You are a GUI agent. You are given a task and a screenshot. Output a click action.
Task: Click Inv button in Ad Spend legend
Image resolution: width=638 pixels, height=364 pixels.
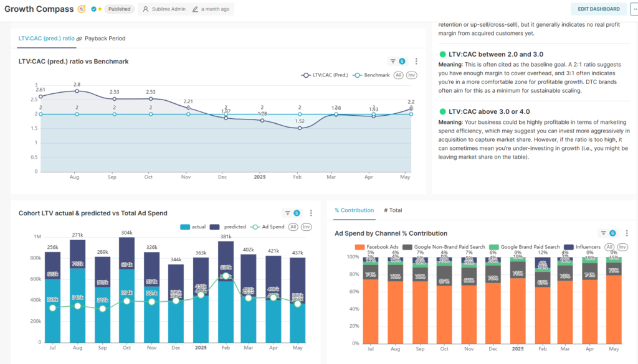pyautogui.click(x=621, y=247)
